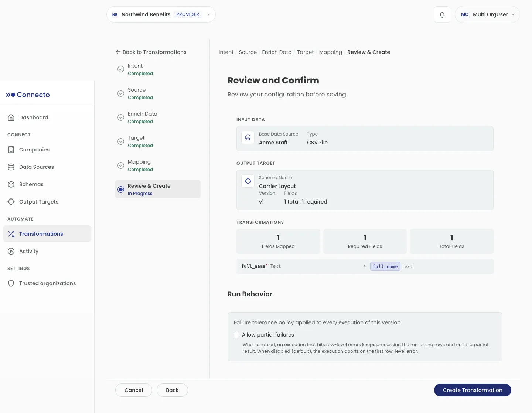Viewport: 532px width, 413px height.
Task: Open the notifications bell
Action: tap(442, 14)
